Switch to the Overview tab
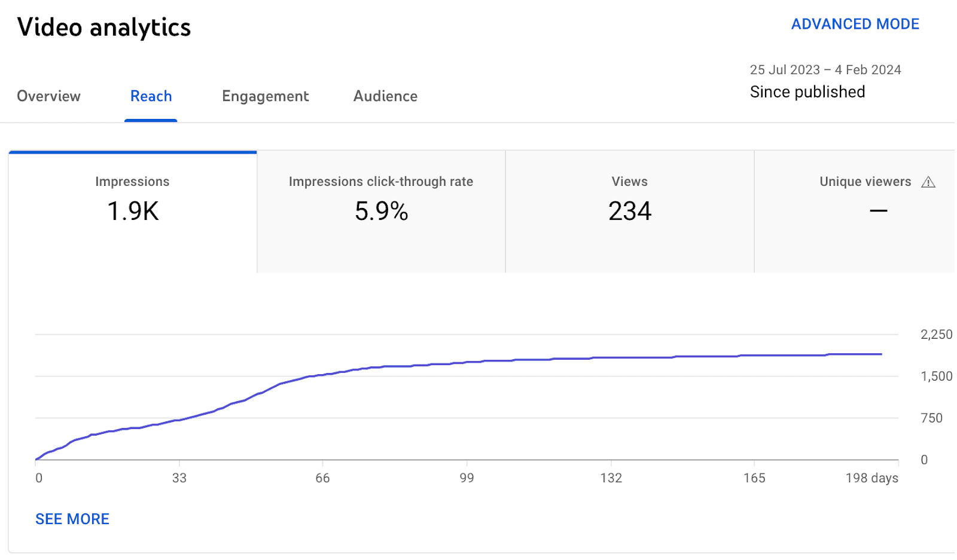Image resolution: width=957 pixels, height=560 pixels. coord(48,96)
